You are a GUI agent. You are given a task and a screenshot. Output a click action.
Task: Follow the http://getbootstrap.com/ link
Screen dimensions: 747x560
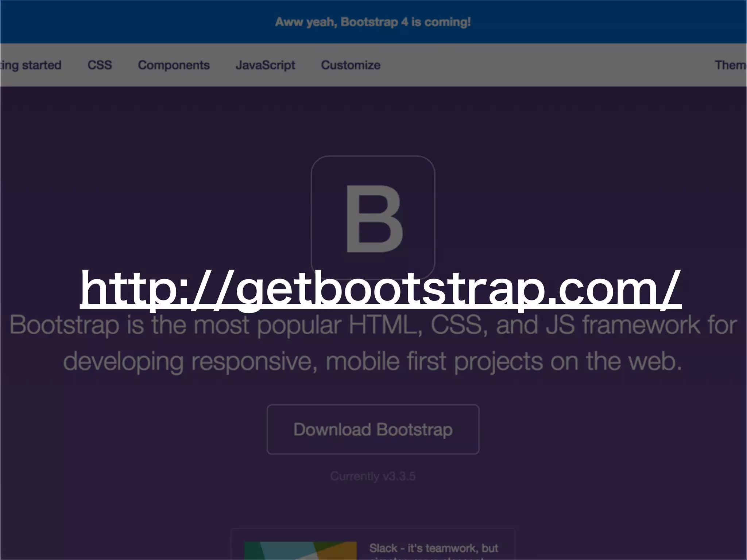click(x=380, y=290)
